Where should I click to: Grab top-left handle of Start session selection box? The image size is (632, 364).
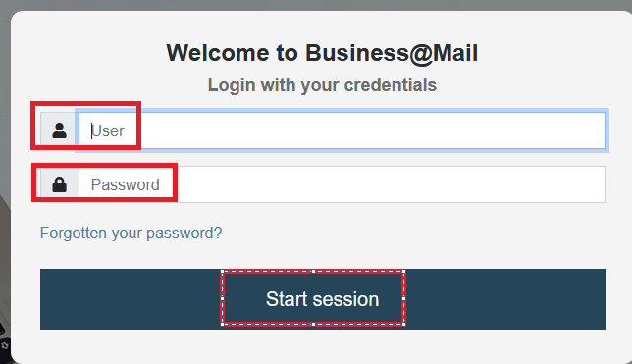click(x=223, y=272)
